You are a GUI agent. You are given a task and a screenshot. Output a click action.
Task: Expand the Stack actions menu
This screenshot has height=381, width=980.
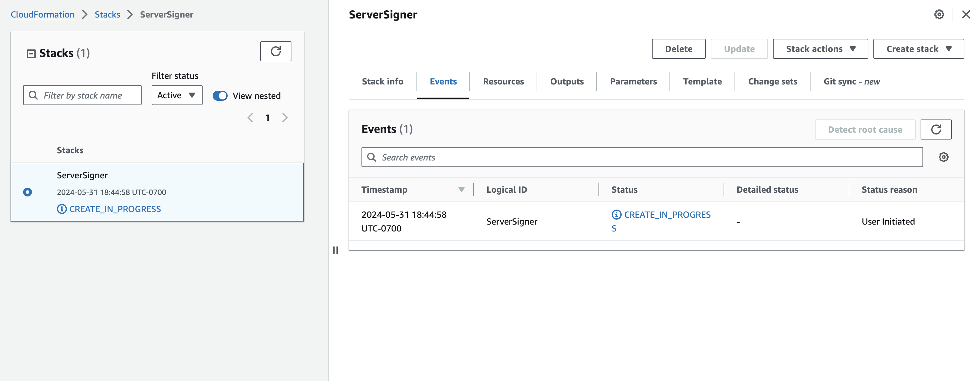820,49
